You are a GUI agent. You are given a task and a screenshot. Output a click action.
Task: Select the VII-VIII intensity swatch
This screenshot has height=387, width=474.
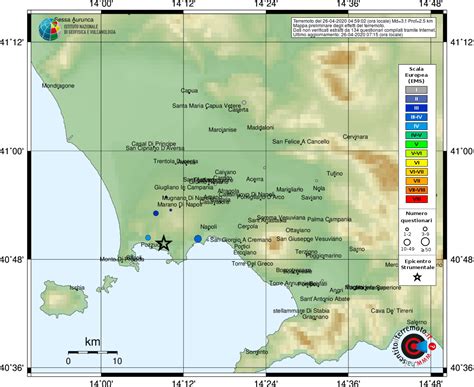click(x=416, y=190)
